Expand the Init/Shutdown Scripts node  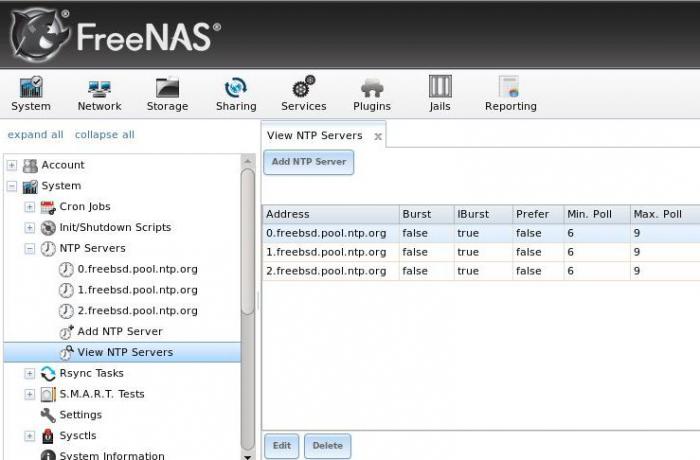pyautogui.click(x=29, y=228)
